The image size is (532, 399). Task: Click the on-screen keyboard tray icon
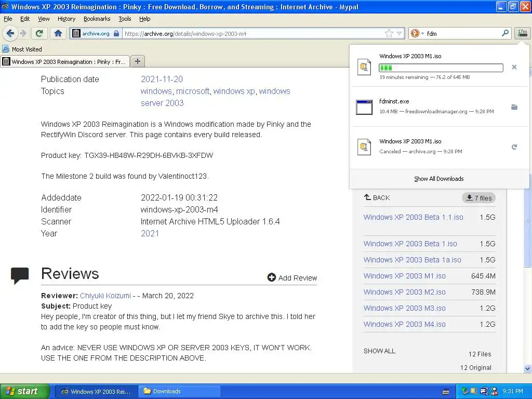tap(446, 392)
